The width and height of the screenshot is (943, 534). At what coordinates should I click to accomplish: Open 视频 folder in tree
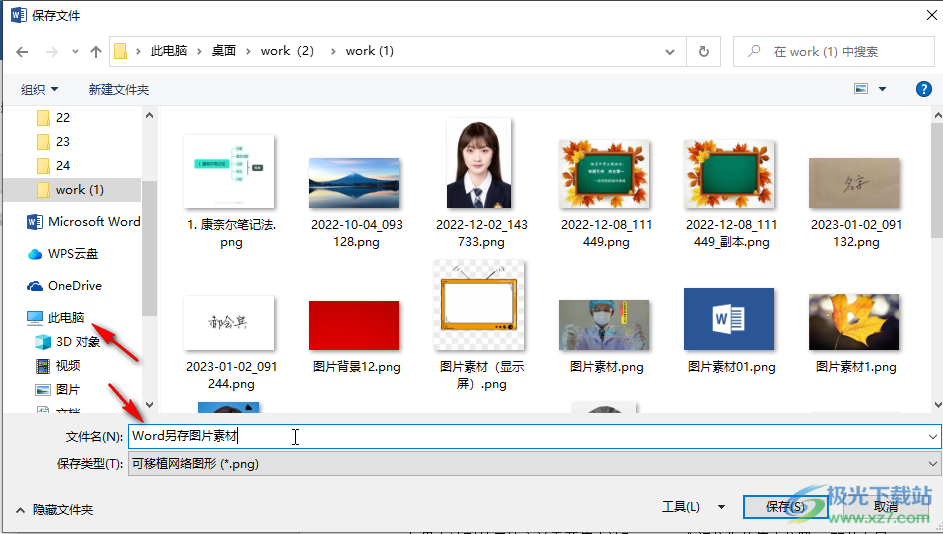(x=58, y=366)
